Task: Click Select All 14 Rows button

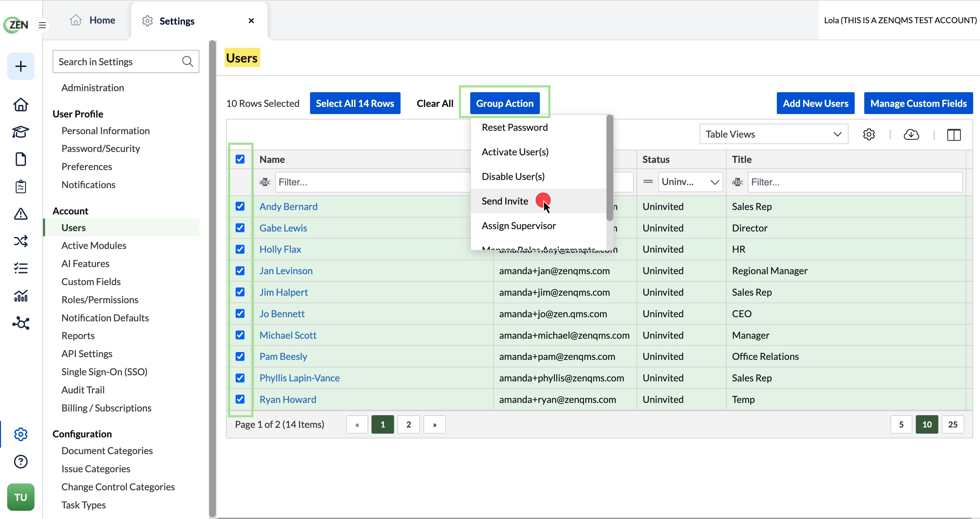Action: pyautogui.click(x=355, y=103)
